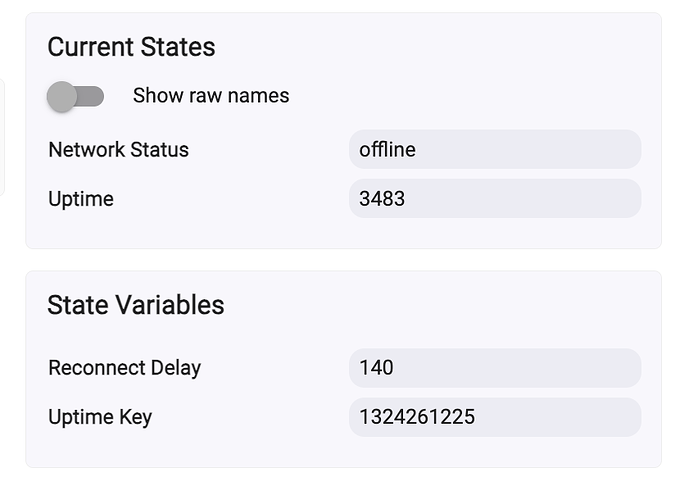Click the Network Status label
The image size is (680, 500).
[118, 150]
